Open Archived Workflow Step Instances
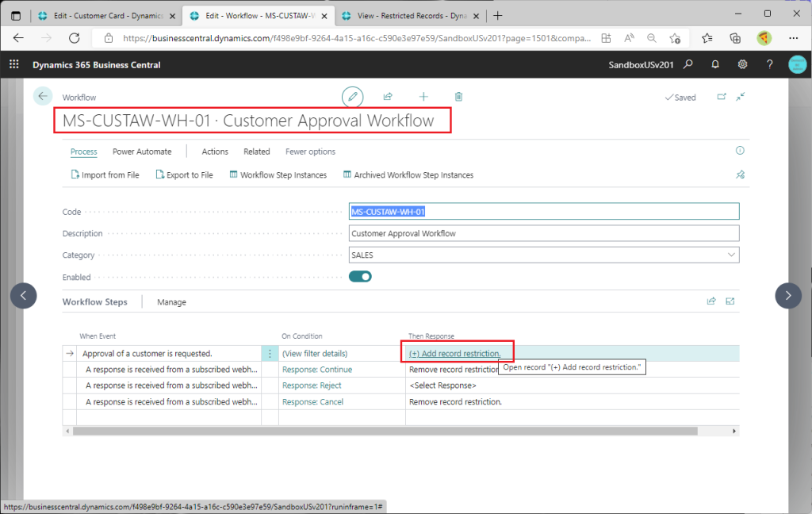Image resolution: width=812 pixels, height=514 pixels. tap(408, 175)
